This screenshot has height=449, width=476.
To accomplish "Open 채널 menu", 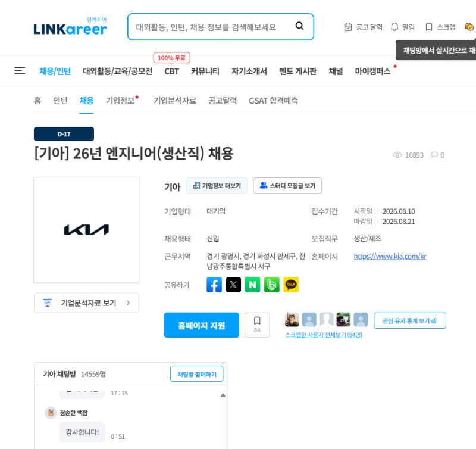I will coord(336,71).
